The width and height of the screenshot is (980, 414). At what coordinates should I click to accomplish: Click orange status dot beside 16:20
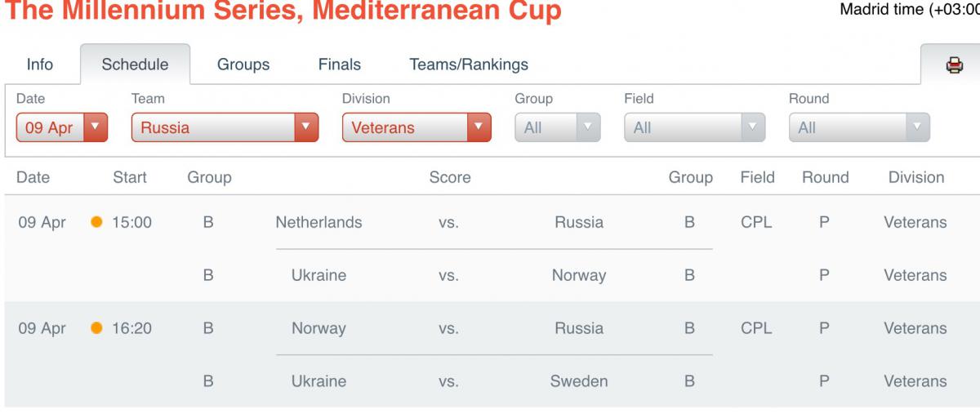(x=97, y=328)
